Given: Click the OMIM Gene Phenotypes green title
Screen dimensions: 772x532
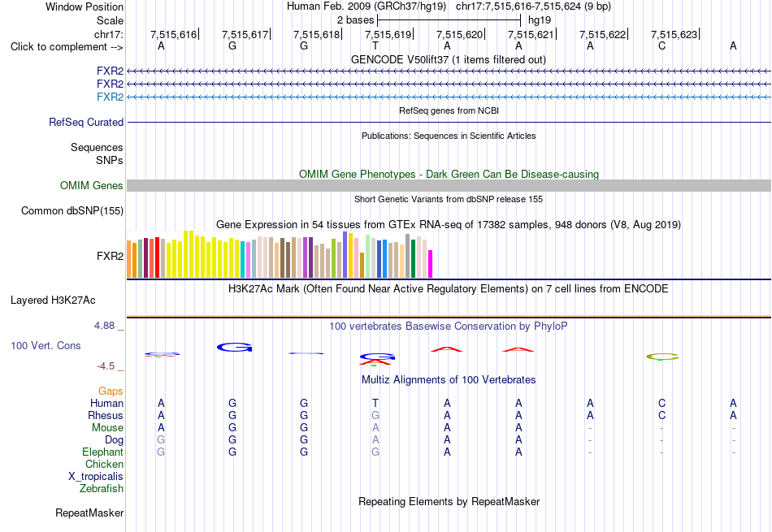Looking at the screenshot, I should (449, 174).
